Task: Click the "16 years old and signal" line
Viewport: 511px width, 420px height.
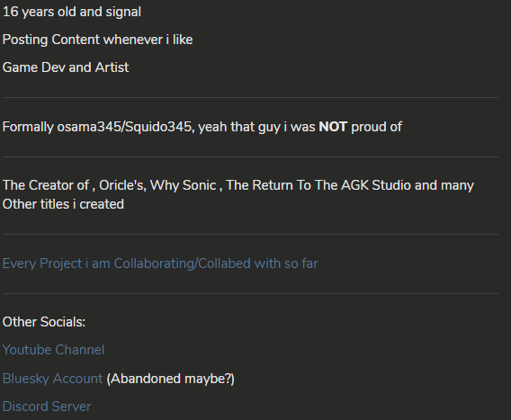Action: pyautogui.click(x=72, y=12)
